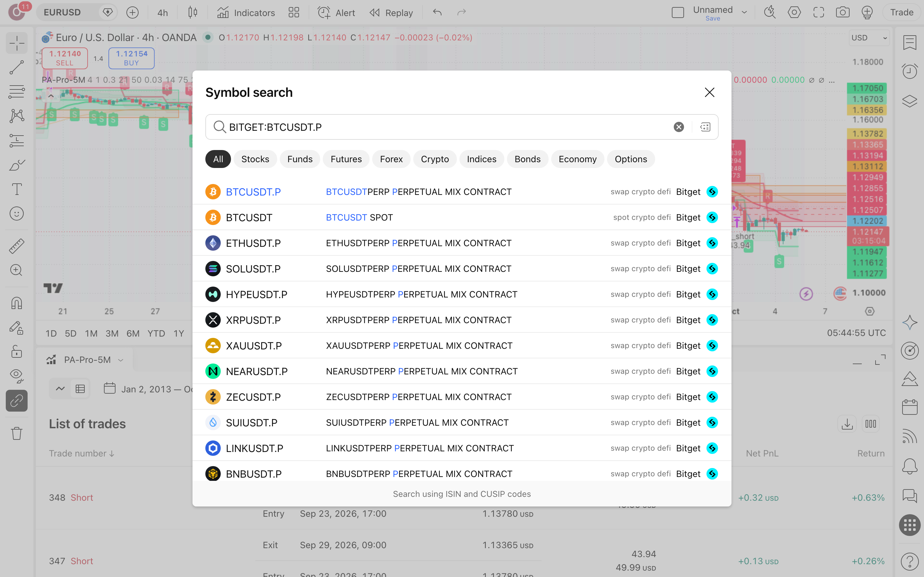The width and height of the screenshot is (924, 577).
Task: Toggle magnet mode for drawings
Action: [x=17, y=303]
